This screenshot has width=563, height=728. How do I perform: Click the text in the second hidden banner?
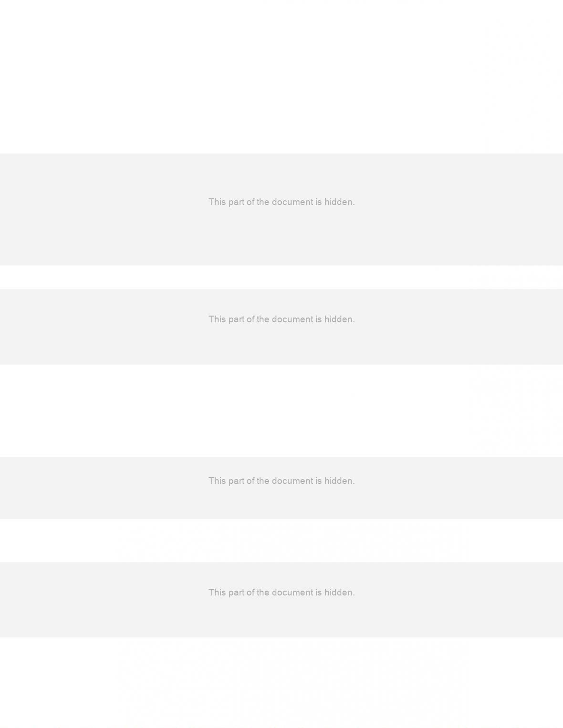[281, 319]
